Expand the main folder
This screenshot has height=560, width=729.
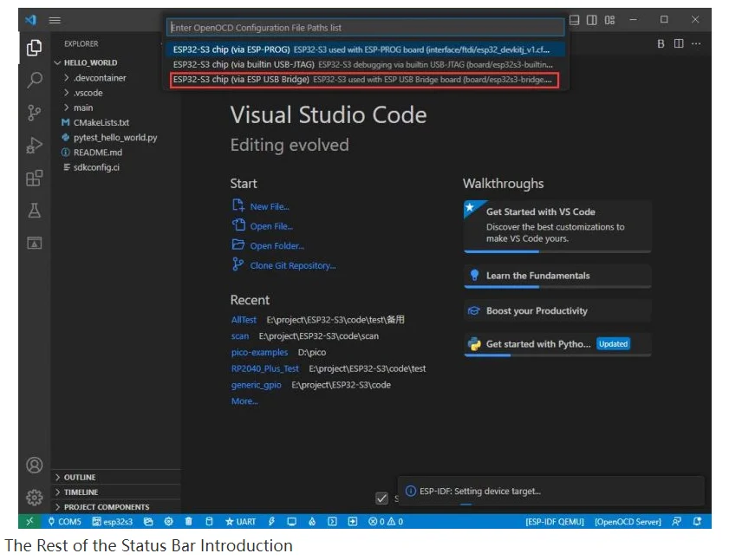click(82, 107)
